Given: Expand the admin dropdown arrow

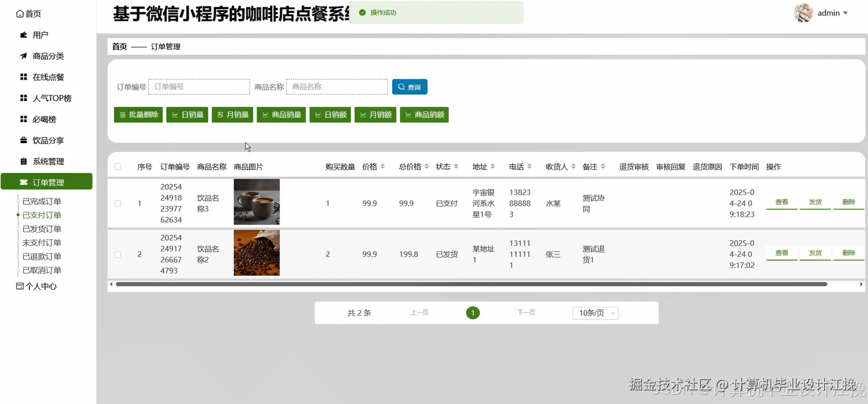Looking at the screenshot, I should point(845,13).
